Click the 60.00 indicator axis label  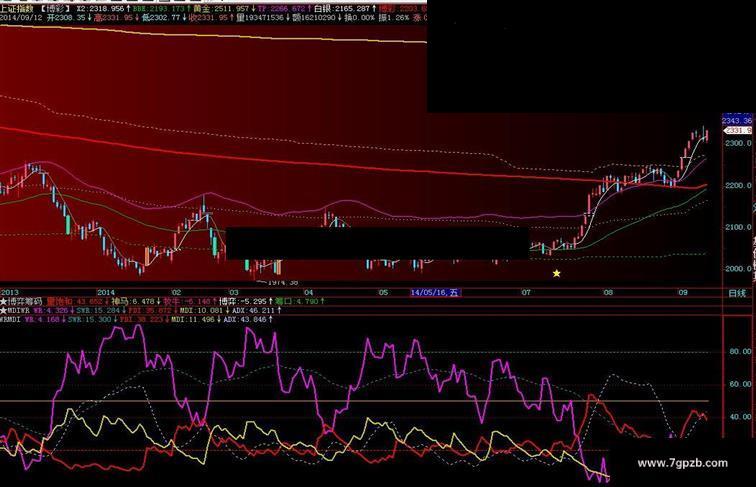pyautogui.click(x=741, y=384)
